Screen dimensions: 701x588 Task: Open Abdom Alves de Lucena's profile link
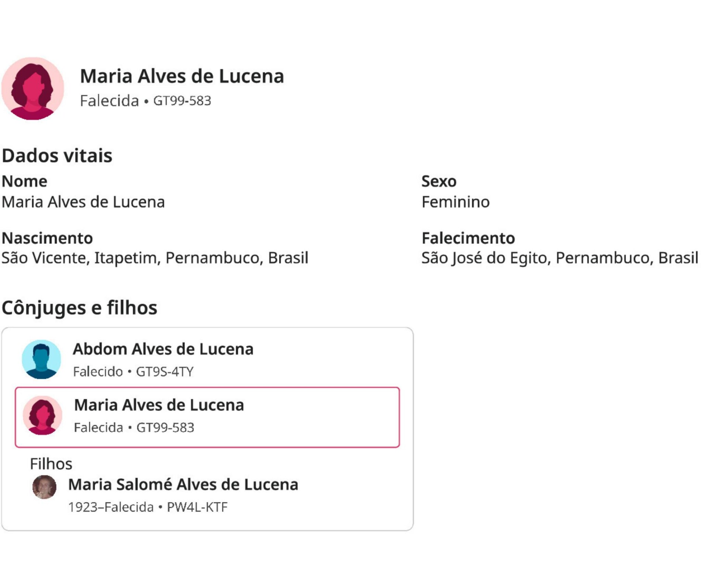coord(163,349)
